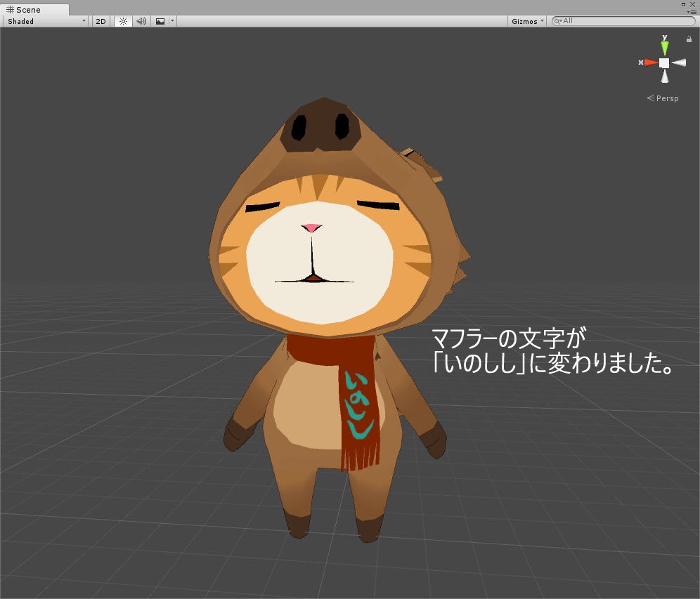
Task: Open the Shaded draw mode dropdown
Action: (x=42, y=21)
